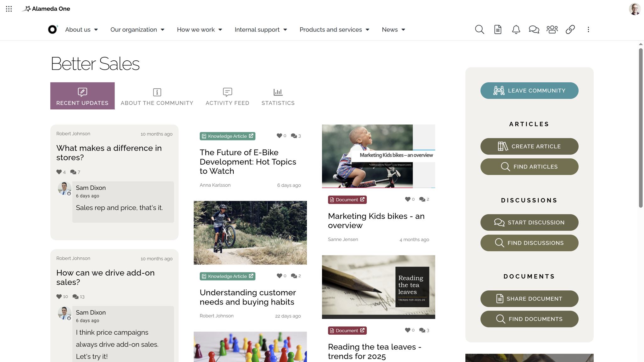Click Knowledge Article tag above Understanding customer needs

(x=227, y=276)
